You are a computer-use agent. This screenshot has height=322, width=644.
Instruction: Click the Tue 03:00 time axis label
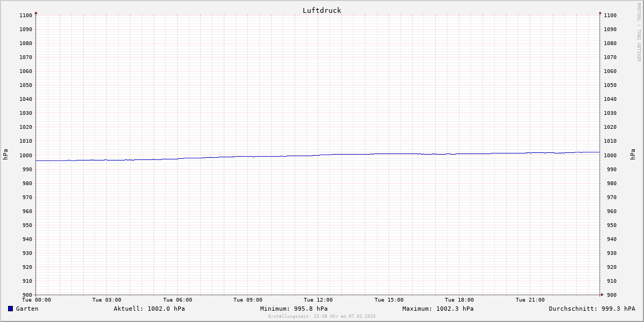[x=107, y=300]
